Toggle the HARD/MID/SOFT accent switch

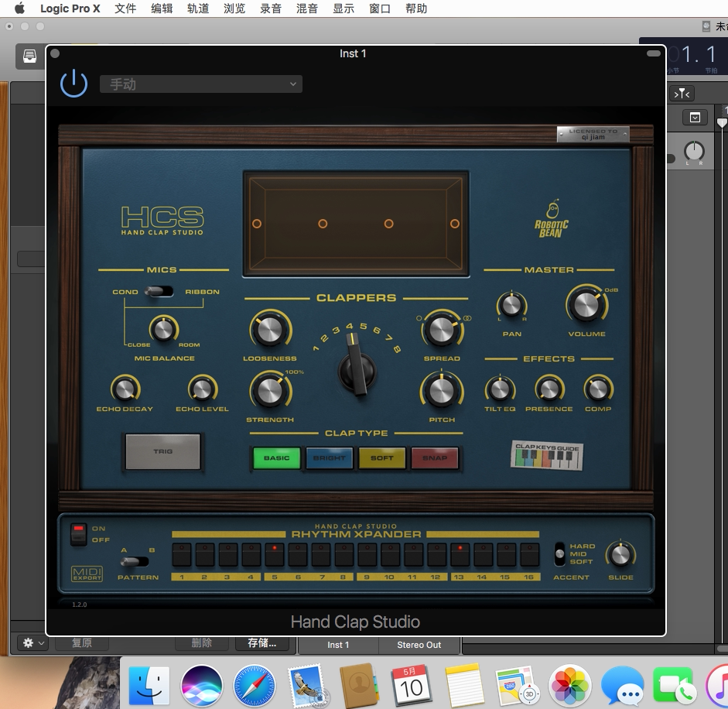click(560, 554)
